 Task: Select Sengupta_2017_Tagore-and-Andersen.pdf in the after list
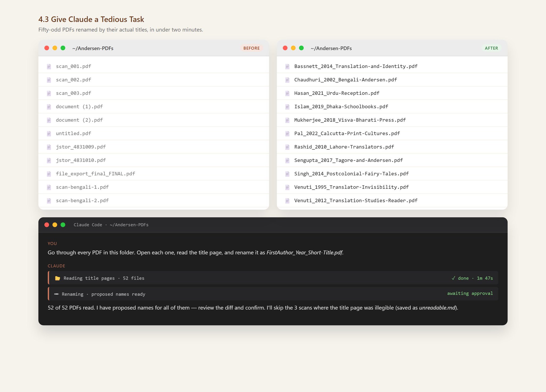(x=392, y=160)
